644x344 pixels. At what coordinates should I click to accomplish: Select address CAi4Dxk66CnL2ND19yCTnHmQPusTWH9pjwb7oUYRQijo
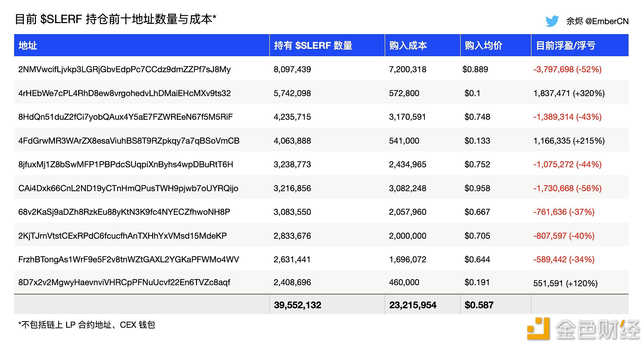tap(128, 188)
